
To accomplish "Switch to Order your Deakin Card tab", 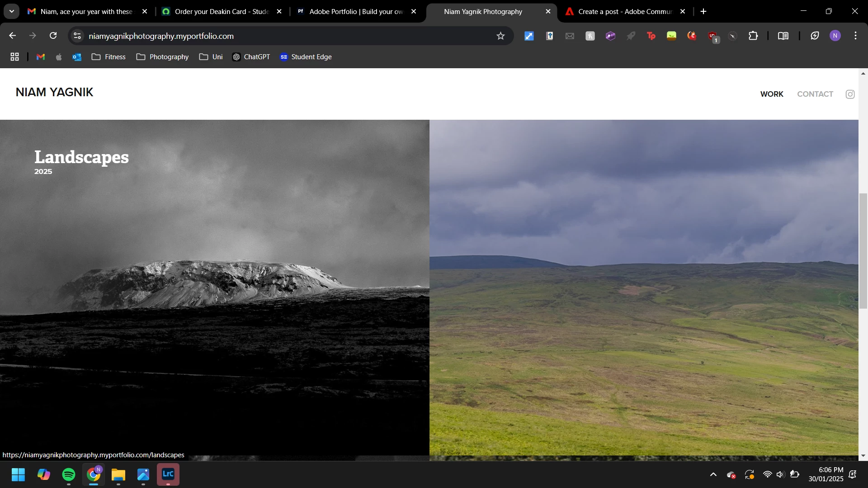I will 221,12.
